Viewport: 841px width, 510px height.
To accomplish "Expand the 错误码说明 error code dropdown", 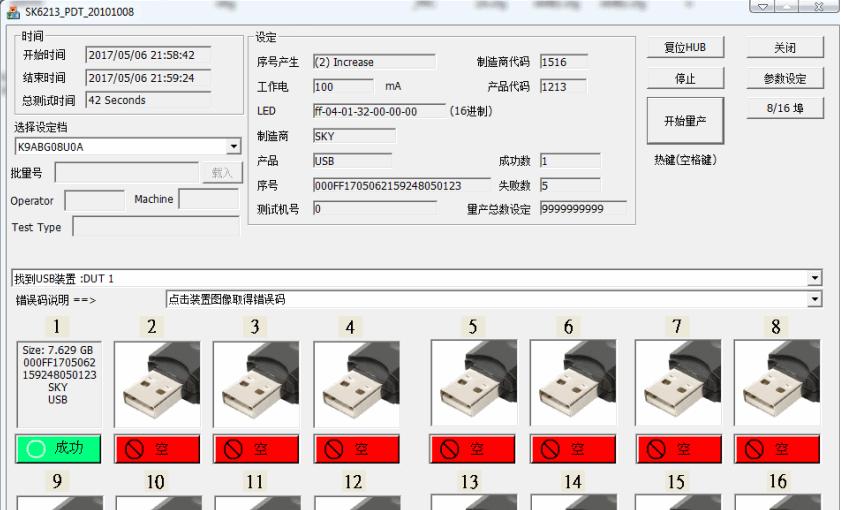I will [813, 298].
